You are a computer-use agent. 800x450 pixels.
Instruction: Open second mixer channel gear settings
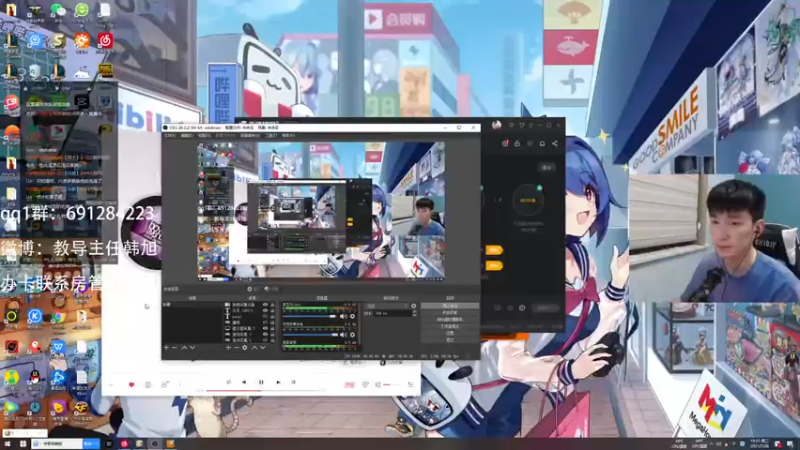coord(353,335)
